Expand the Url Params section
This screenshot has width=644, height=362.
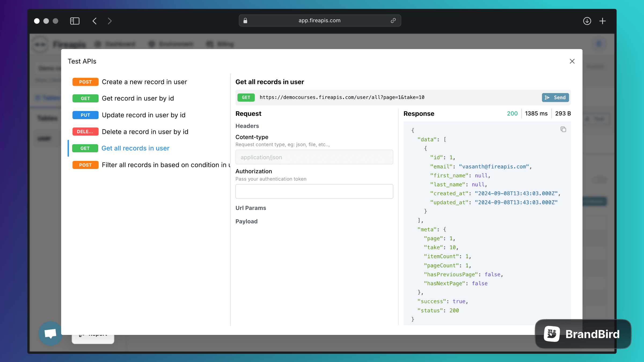251,208
